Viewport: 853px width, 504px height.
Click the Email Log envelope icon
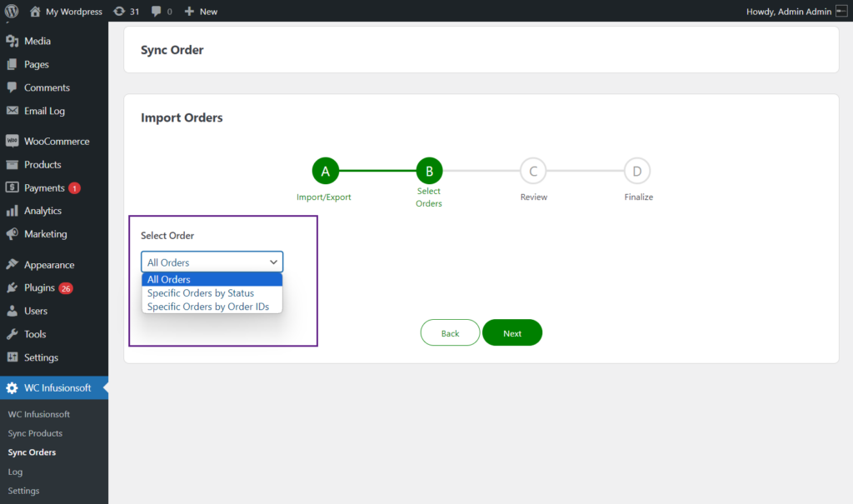tap(12, 111)
